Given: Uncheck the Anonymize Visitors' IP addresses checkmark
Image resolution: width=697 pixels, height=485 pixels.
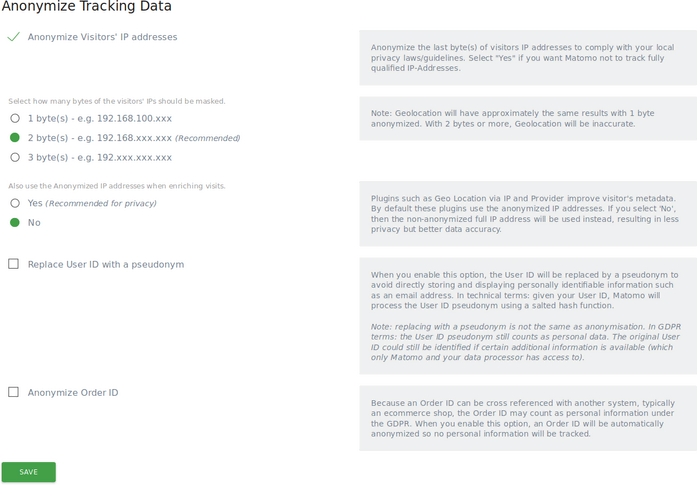Looking at the screenshot, I should (x=14, y=37).
